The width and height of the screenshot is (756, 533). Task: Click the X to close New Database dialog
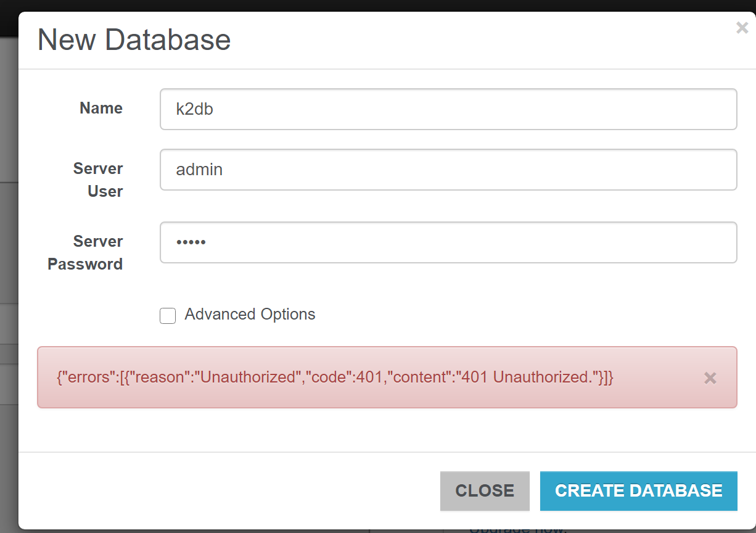click(x=741, y=28)
